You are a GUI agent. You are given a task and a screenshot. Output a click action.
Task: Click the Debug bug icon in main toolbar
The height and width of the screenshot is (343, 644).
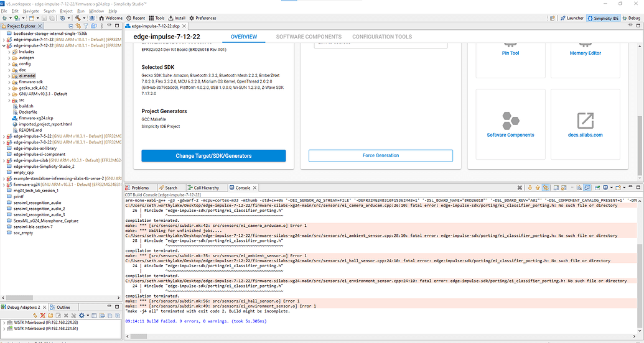point(4,18)
